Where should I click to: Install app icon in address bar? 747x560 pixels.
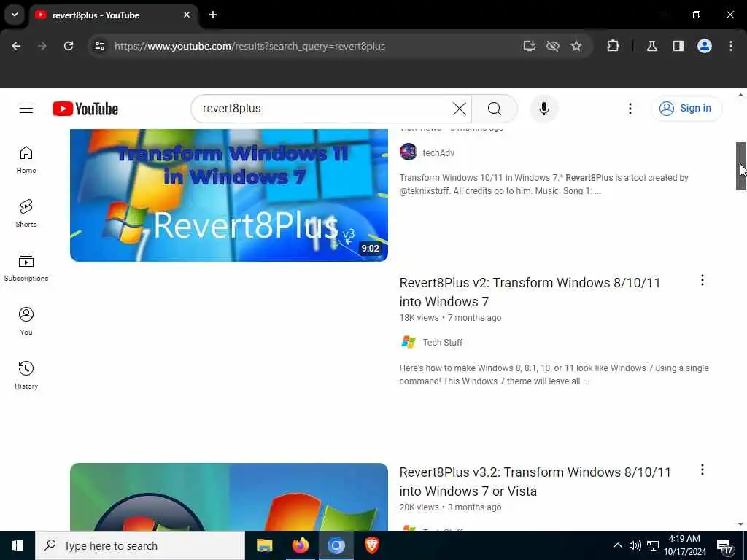(x=530, y=46)
